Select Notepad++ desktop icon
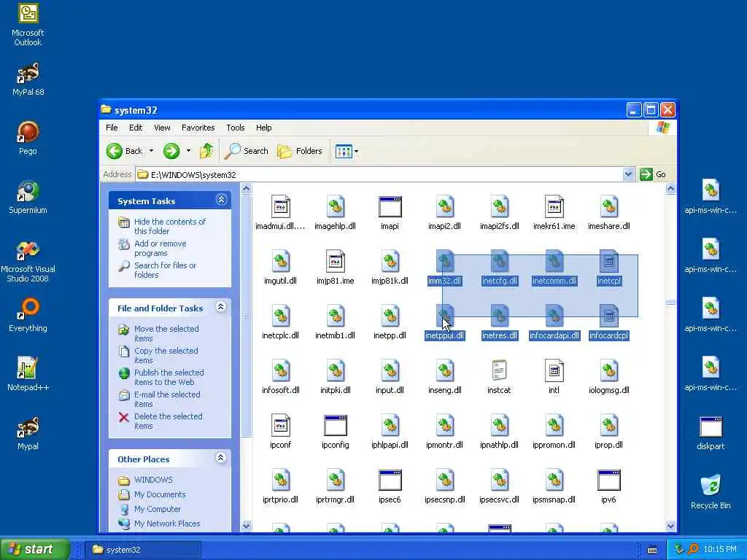Screen dimensions: 747x560 pyautogui.click(x=28, y=374)
